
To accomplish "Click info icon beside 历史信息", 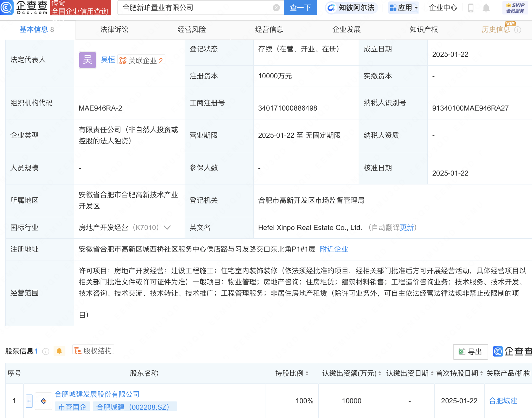I will coord(518,30).
